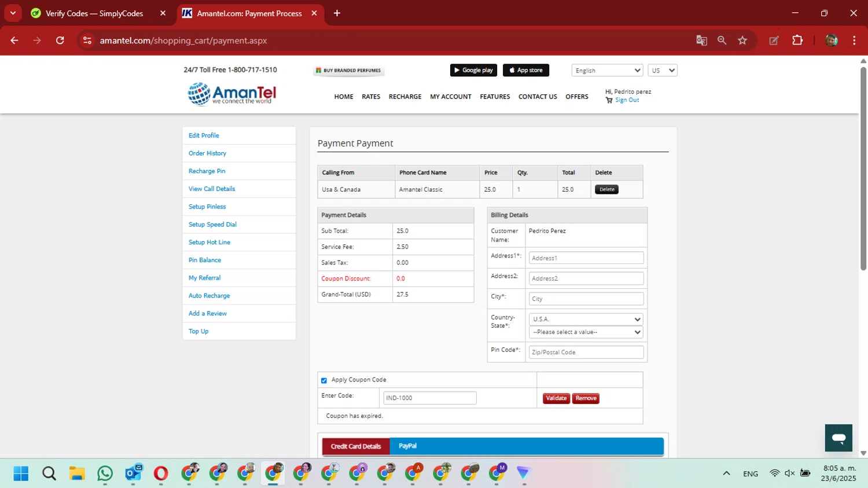Open the Chrome three-dot menu
Image resolution: width=868 pixels, height=488 pixels.
pyautogui.click(x=854, y=41)
